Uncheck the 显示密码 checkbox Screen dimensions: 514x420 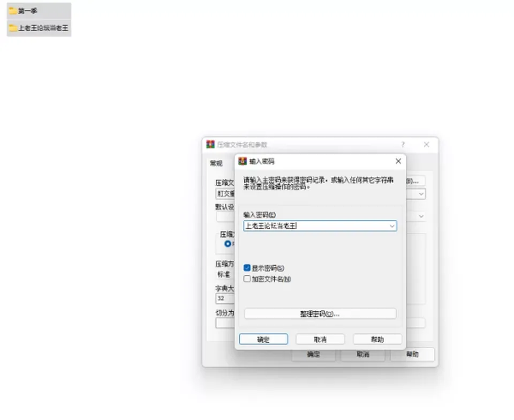tap(247, 268)
